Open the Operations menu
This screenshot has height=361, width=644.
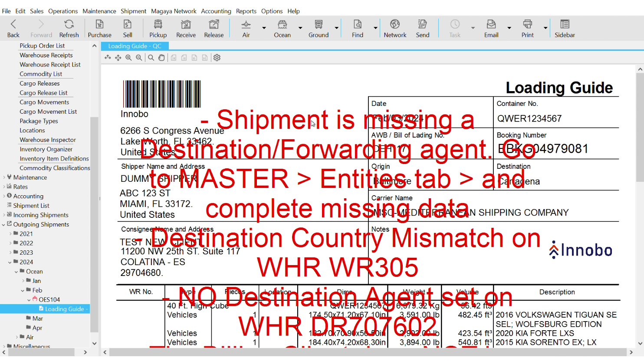click(x=63, y=11)
